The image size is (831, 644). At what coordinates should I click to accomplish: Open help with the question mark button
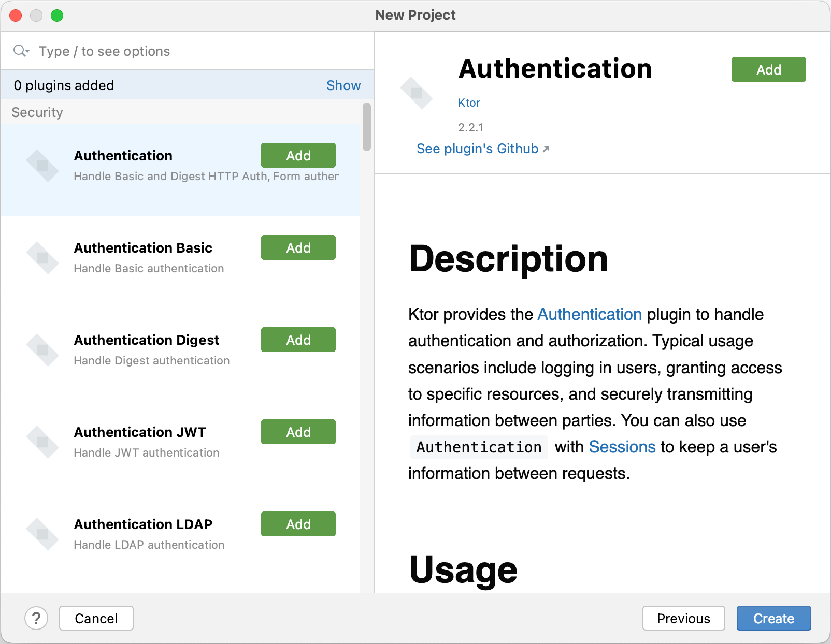coord(36,618)
